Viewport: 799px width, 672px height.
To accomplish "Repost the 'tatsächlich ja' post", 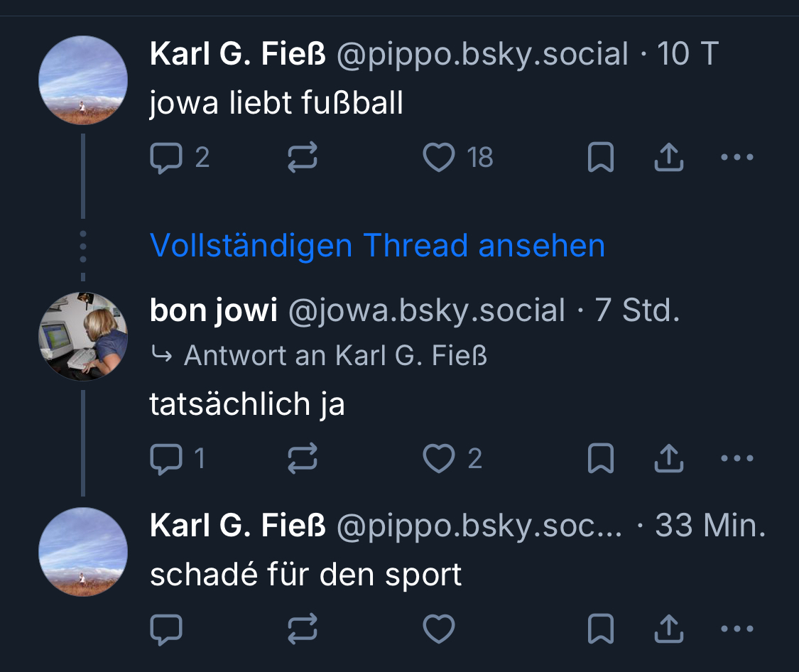I will [x=303, y=459].
